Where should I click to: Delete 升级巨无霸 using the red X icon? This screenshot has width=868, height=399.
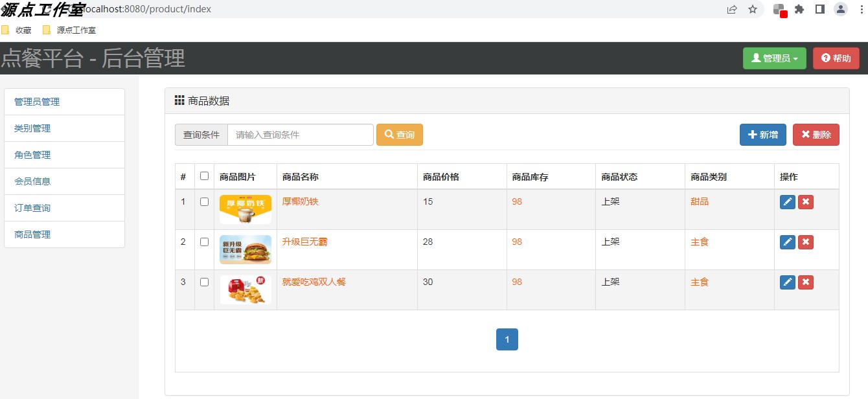point(805,242)
